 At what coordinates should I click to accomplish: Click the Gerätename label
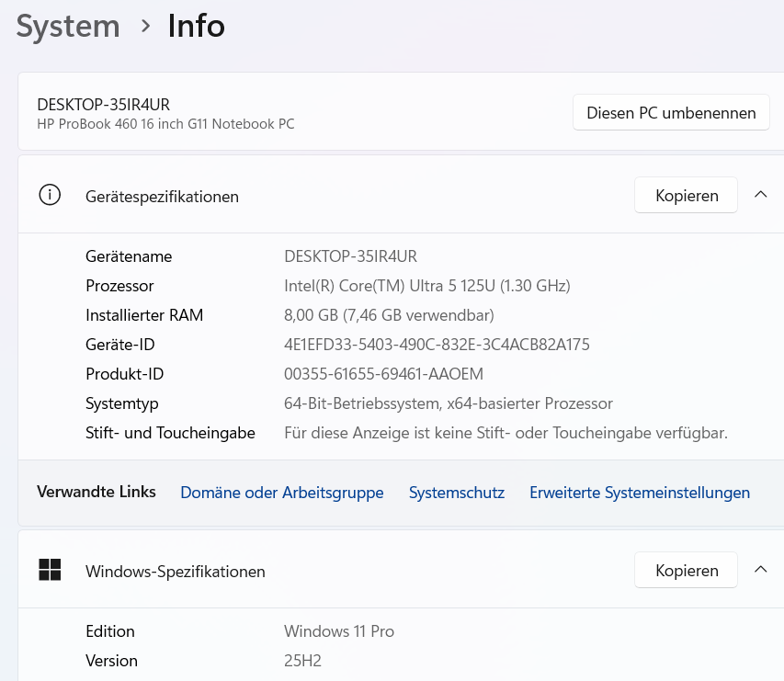click(129, 256)
